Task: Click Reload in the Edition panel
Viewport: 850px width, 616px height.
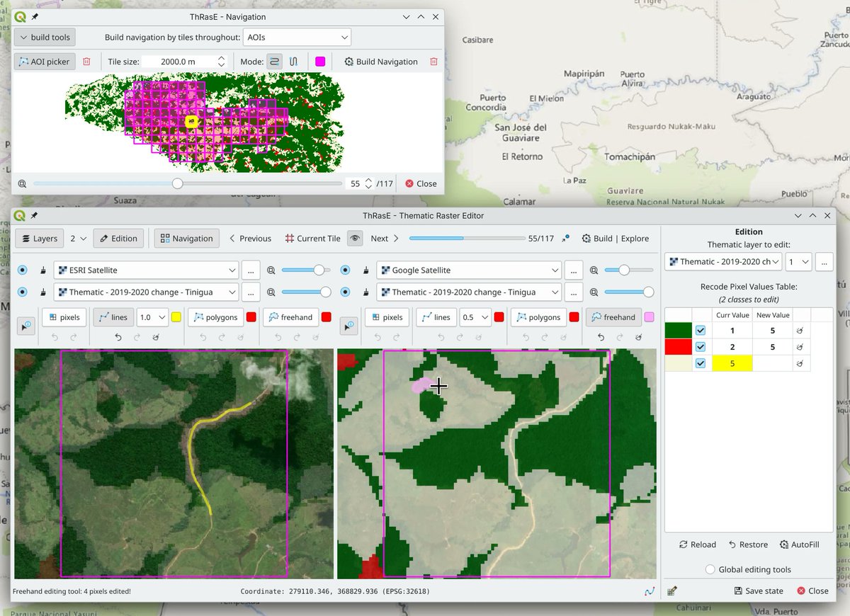Action: click(x=698, y=544)
